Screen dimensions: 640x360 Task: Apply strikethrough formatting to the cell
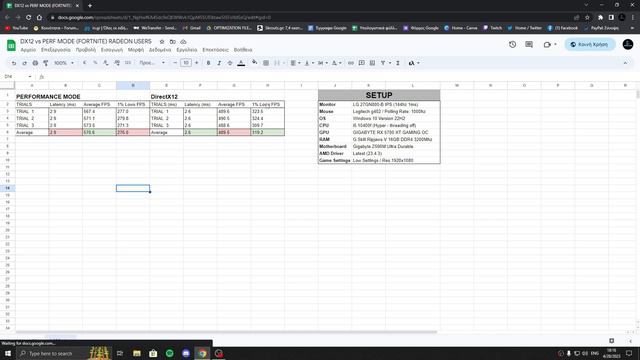click(230, 63)
